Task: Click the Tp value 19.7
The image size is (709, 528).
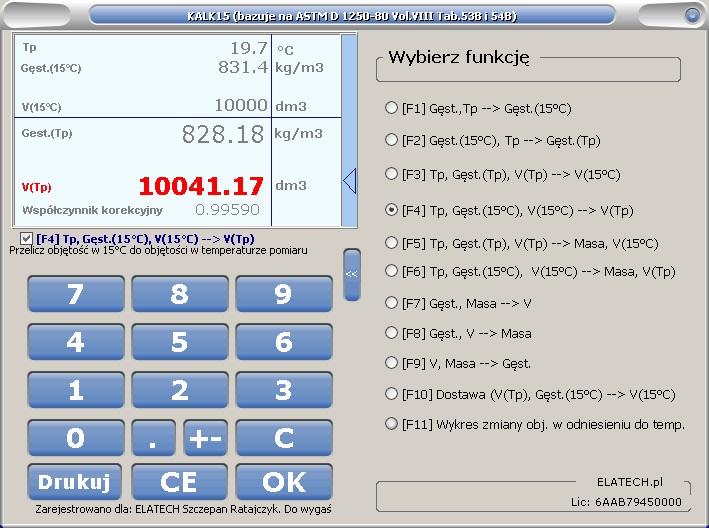Action: [249, 47]
